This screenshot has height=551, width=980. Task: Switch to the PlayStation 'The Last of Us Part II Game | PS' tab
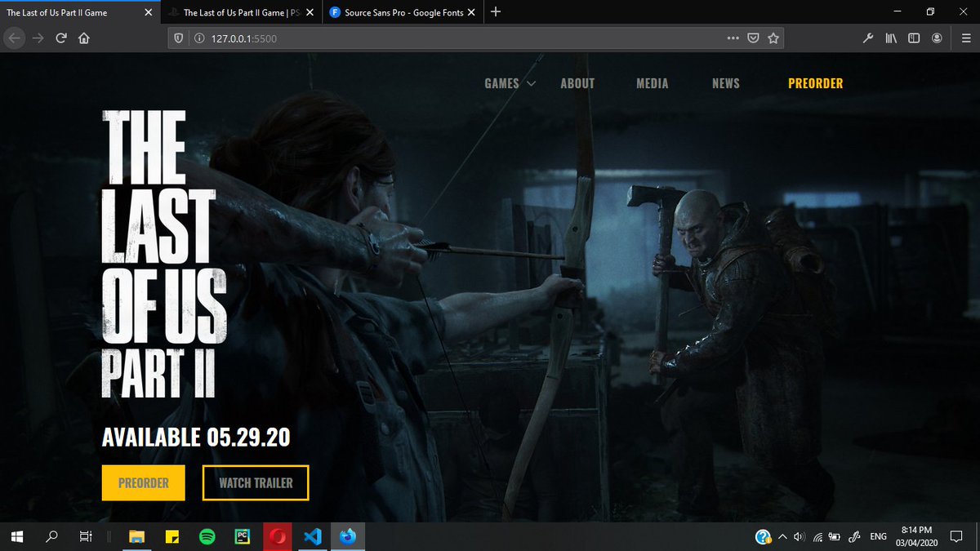coord(241,12)
